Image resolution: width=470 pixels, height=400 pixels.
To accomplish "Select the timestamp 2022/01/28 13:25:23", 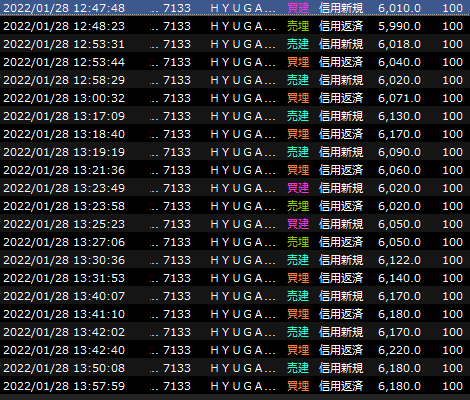I will pos(64,224).
